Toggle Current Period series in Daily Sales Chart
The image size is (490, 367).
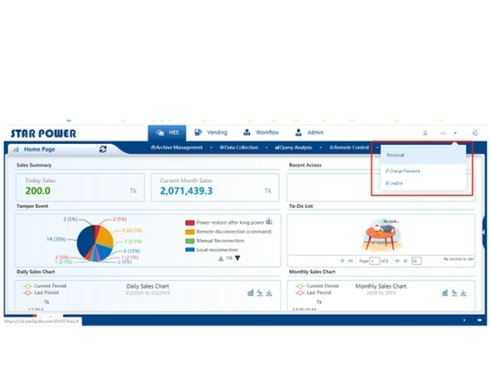point(45,286)
